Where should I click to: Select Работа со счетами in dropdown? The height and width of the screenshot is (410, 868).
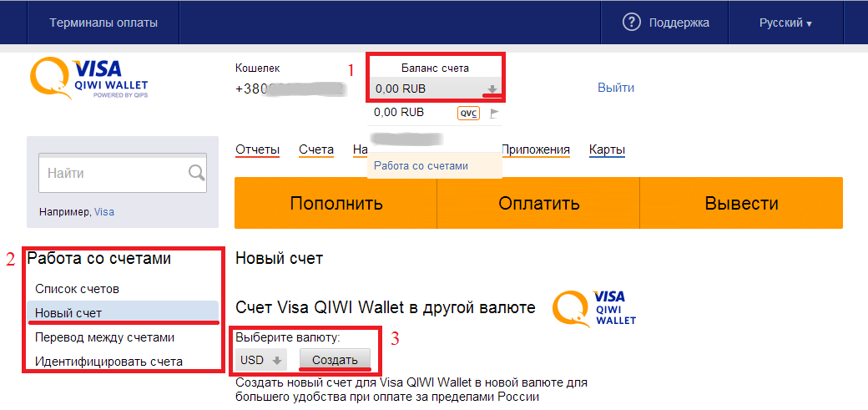[x=421, y=165]
